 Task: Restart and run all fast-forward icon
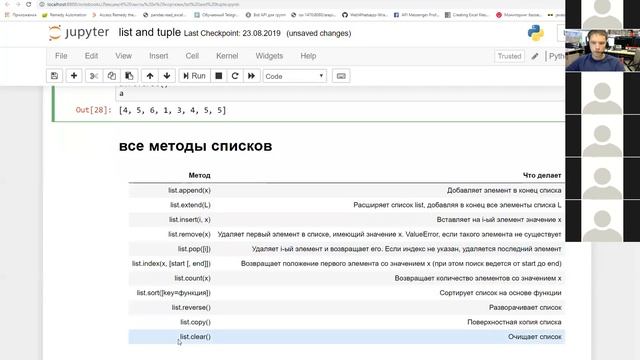pyautogui.click(x=251, y=76)
